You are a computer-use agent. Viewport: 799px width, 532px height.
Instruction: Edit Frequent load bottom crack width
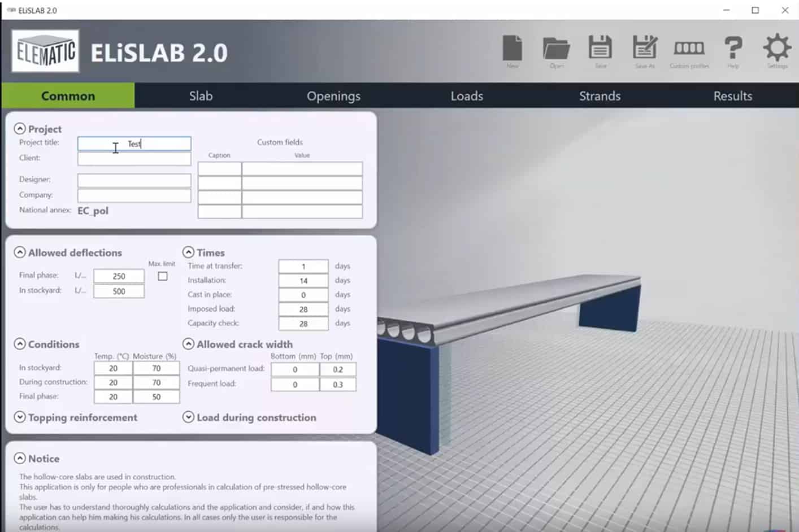[295, 385]
